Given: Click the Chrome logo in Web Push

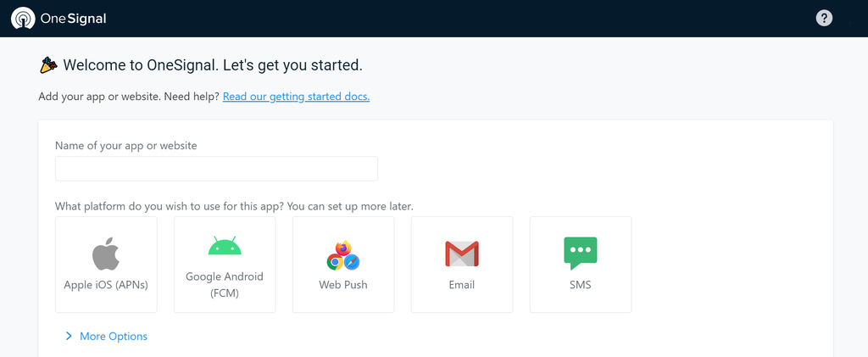Looking at the screenshot, I should pyautogui.click(x=335, y=262).
